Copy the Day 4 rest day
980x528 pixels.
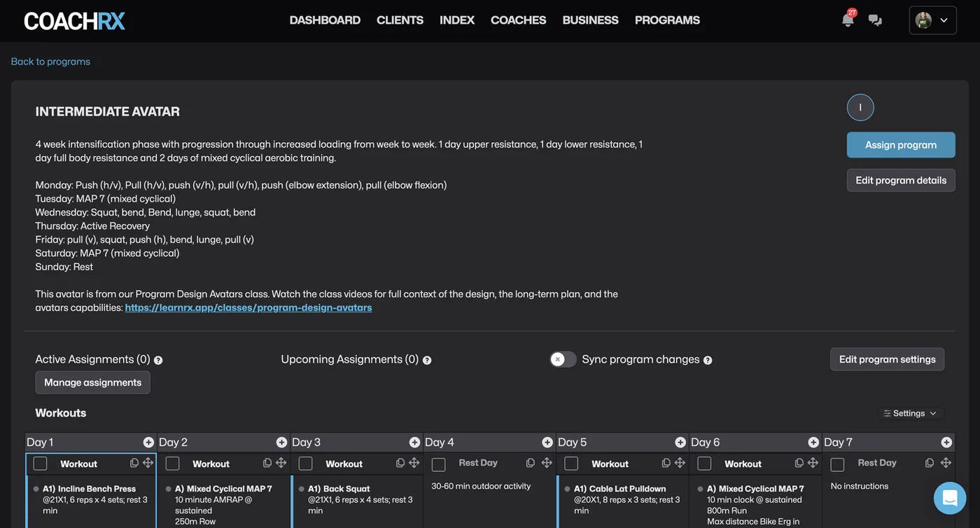531,463
